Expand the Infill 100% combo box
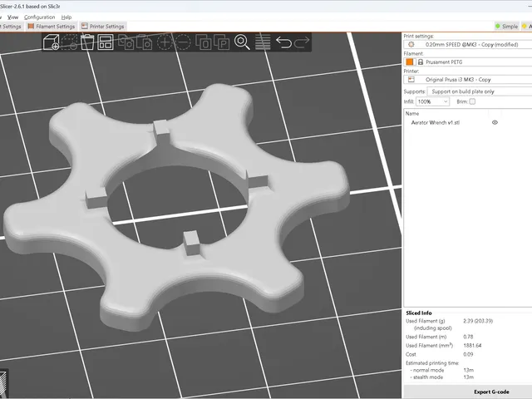Screen dimensions: 532x399 click(432, 101)
